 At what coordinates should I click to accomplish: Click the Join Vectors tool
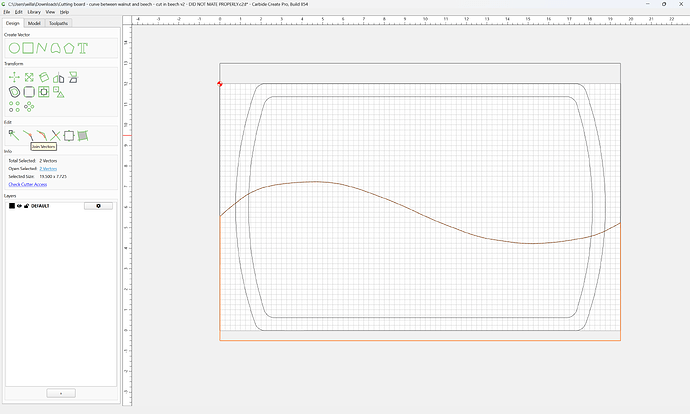[28, 136]
